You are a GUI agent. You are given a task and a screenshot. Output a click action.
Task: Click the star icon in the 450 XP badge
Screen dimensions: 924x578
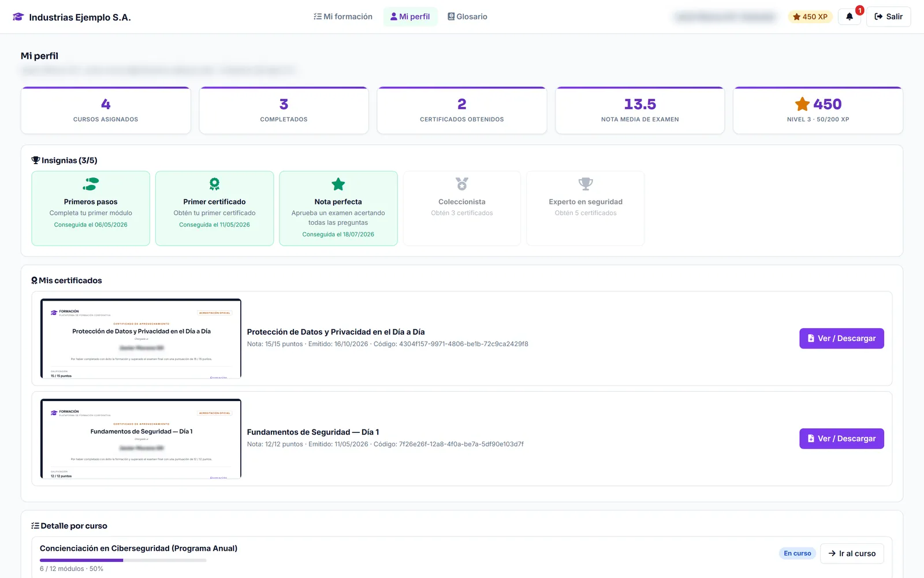pos(796,17)
